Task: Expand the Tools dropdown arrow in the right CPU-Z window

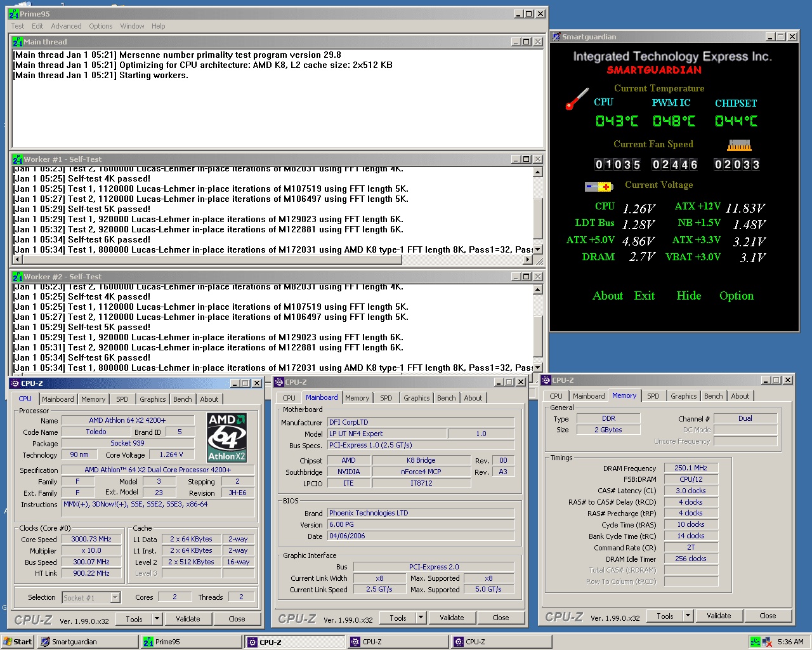Action: point(688,616)
